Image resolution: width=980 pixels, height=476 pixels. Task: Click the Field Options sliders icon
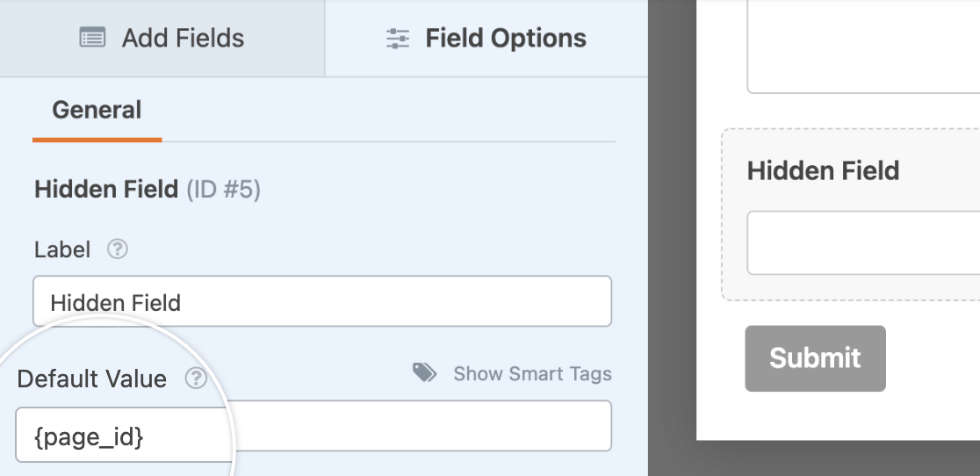pos(398,39)
